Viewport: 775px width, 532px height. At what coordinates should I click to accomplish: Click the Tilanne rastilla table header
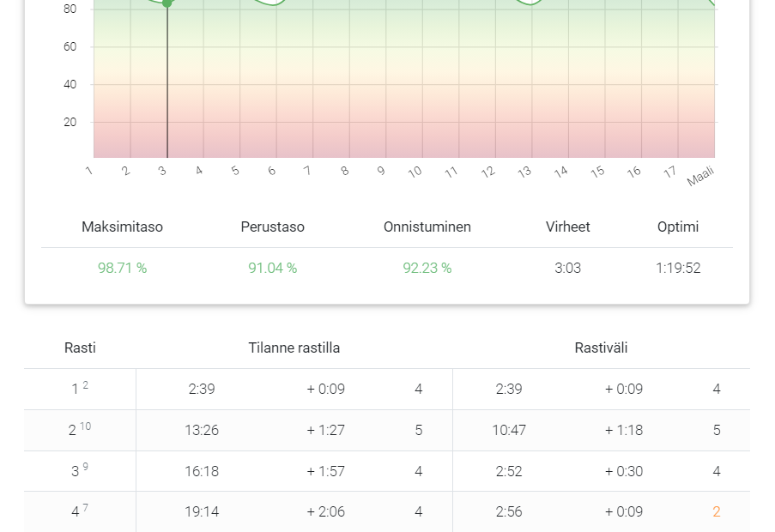(294, 348)
